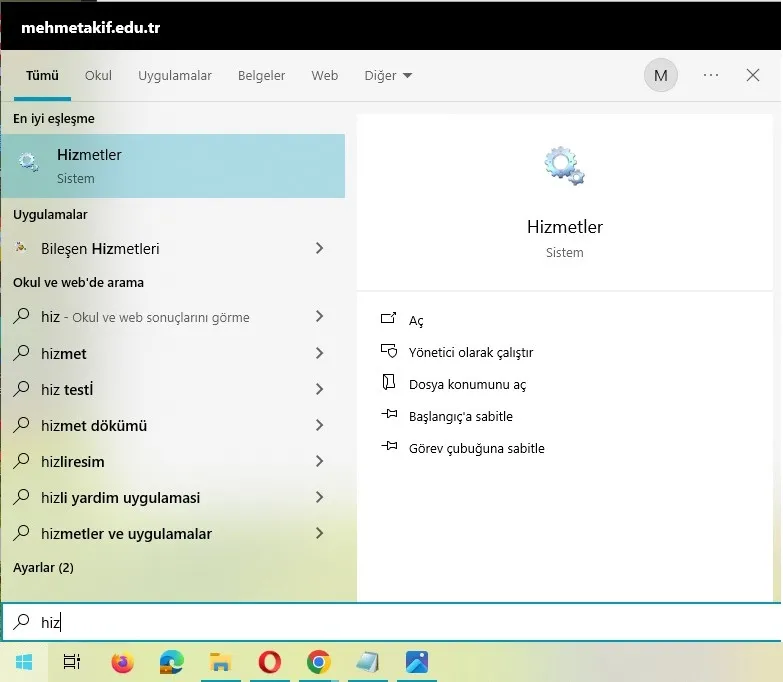Click the Bileşen Hizmetleri app icon
783x682 pixels.
pos(21,247)
